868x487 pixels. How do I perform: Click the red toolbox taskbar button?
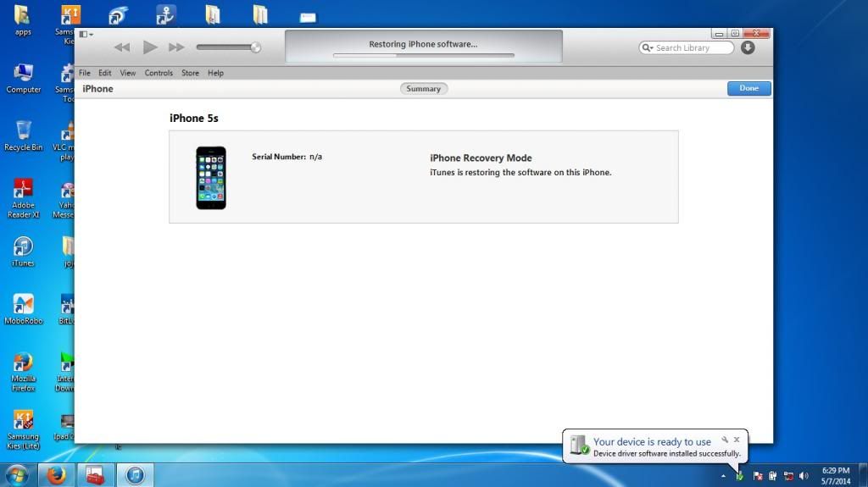point(95,475)
